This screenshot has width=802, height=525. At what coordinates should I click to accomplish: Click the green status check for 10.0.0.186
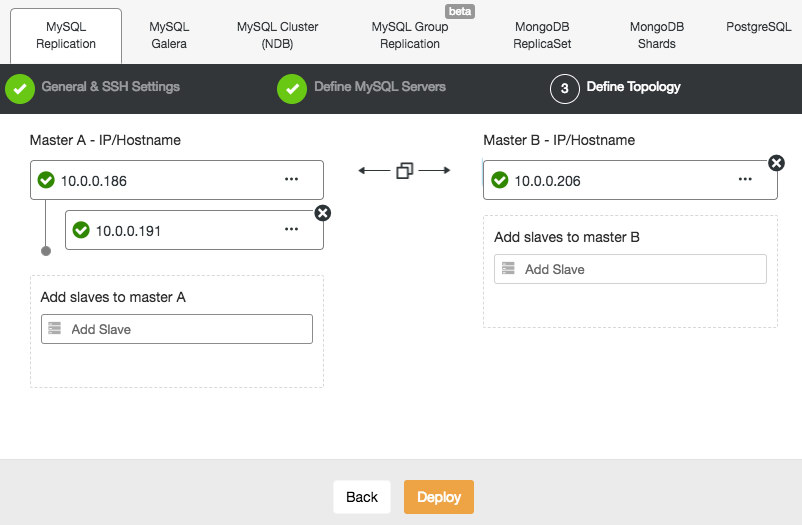[x=46, y=180]
